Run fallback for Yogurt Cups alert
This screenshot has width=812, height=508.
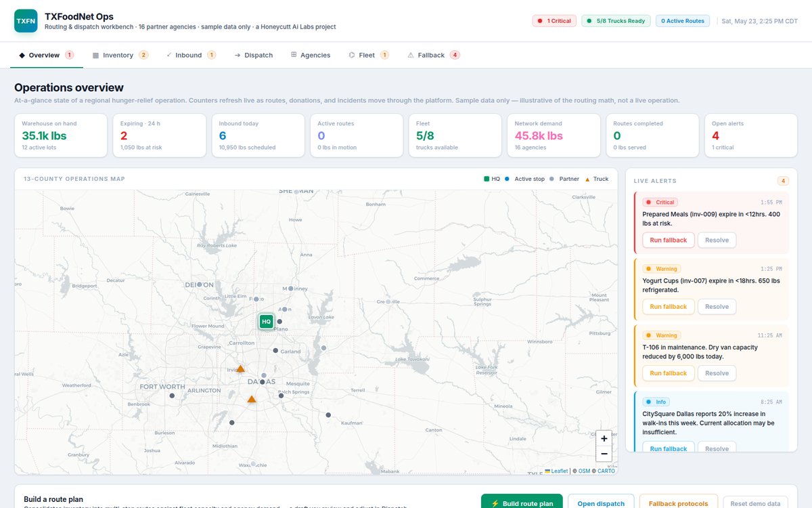(x=669, y=307)
